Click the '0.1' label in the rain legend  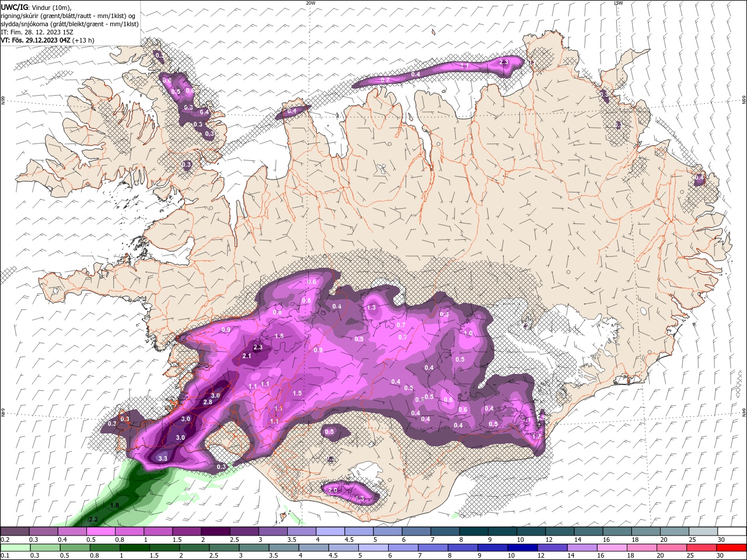5,556
